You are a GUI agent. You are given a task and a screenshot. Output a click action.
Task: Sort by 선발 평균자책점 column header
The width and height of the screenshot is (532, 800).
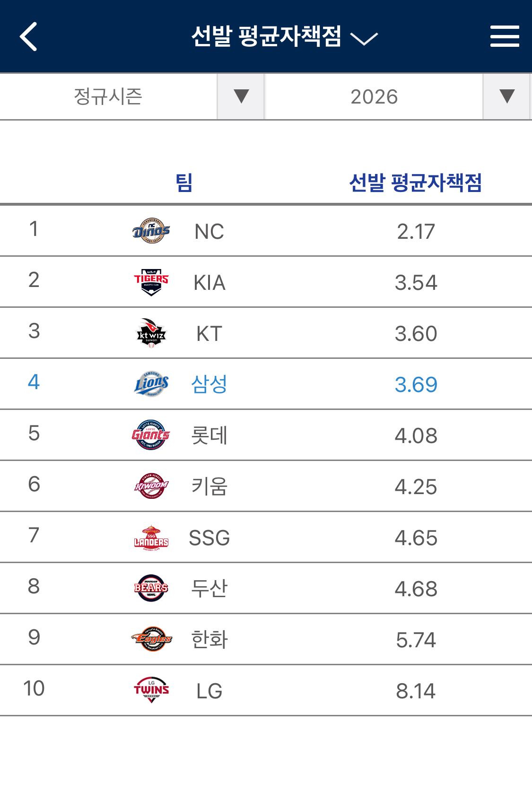click(x=415, y=183)
